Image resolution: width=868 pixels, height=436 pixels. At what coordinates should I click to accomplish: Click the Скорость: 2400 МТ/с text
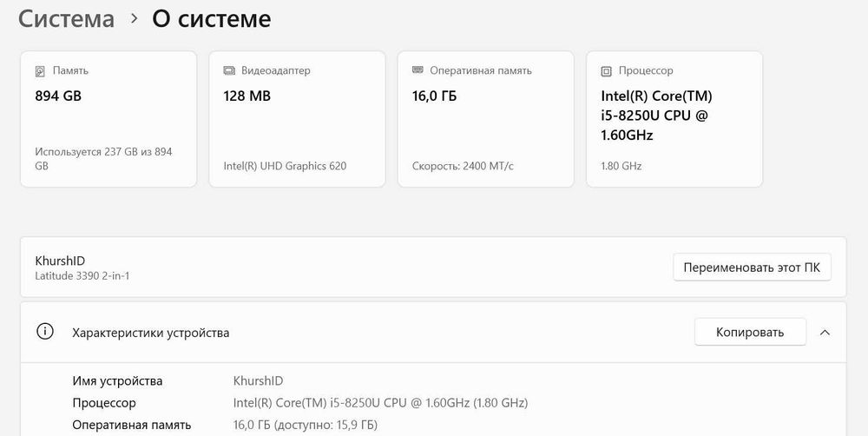[463, 166]
